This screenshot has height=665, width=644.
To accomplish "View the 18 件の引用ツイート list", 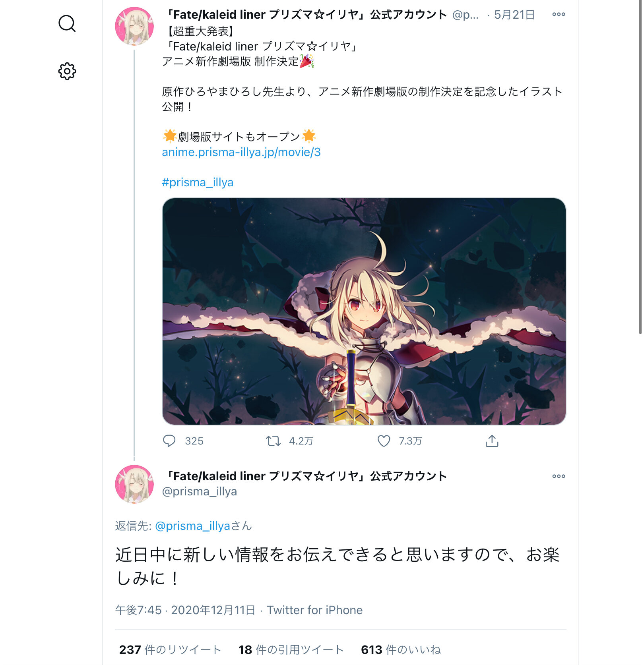I will pos(291,650).
